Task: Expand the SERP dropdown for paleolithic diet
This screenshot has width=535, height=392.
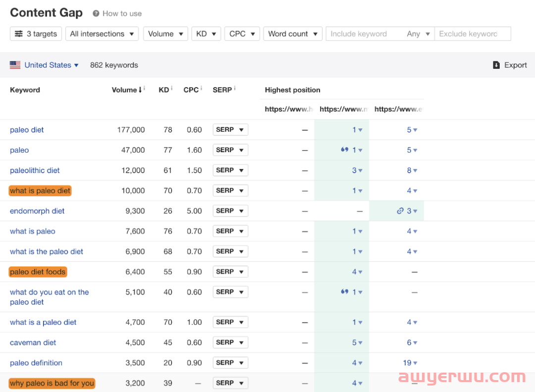Action: [x=230, y=170]
